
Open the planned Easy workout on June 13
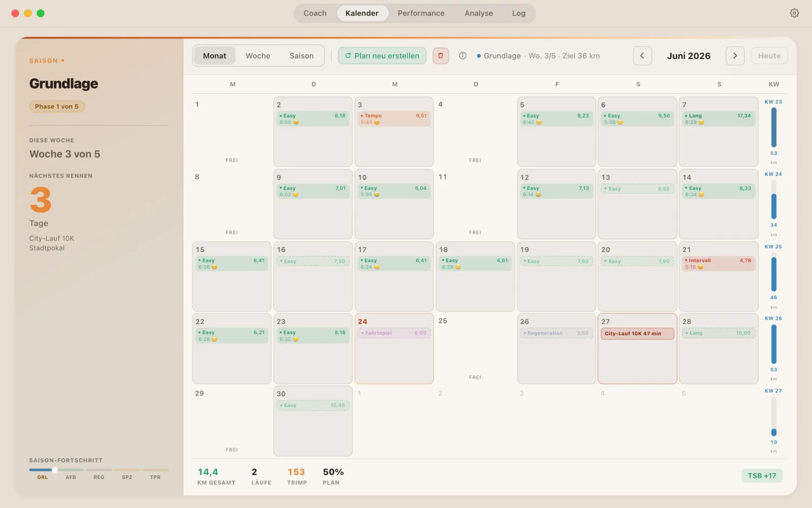coord(637,189)
